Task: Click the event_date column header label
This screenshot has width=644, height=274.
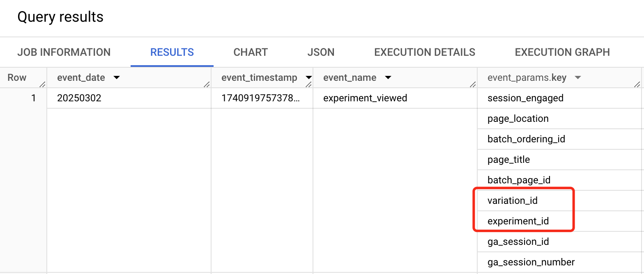Action: [x=81, y=78]
